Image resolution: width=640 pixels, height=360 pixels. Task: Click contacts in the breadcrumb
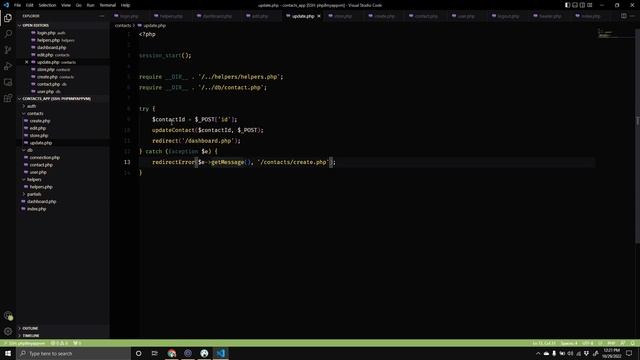[x=122, y=25]
